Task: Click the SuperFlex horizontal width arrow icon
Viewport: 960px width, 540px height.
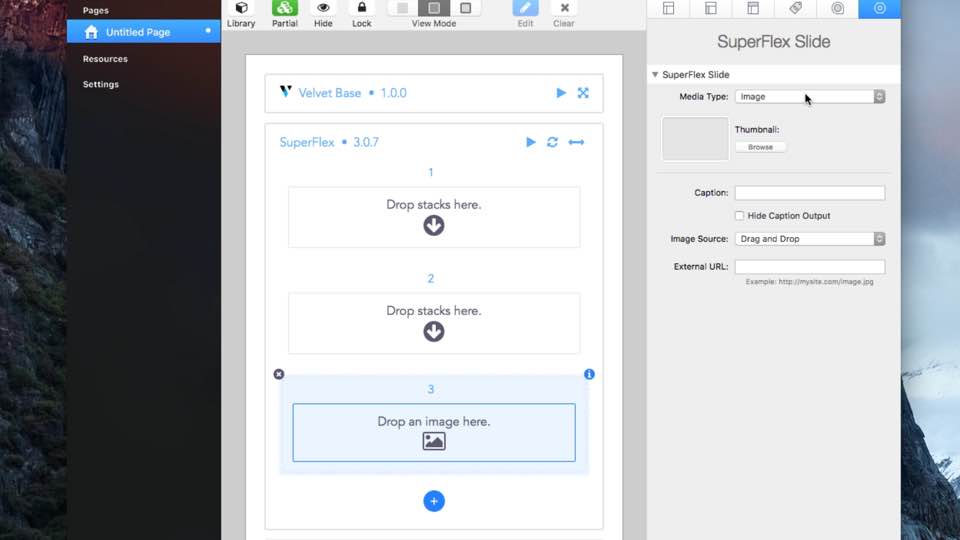Action: (x=576, y=142)
